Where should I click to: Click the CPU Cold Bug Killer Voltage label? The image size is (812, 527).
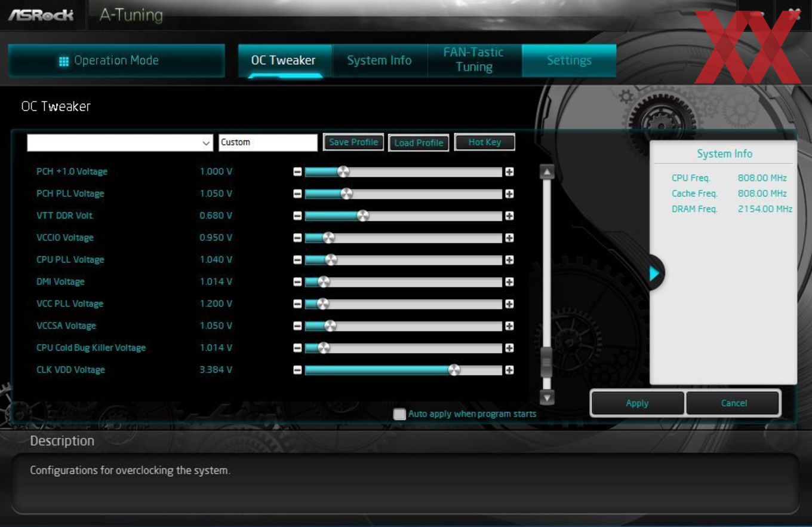point(91,348)
